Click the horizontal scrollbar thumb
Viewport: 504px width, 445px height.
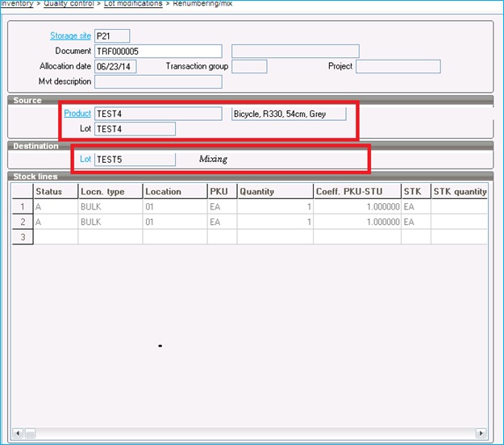coord(30,433)
